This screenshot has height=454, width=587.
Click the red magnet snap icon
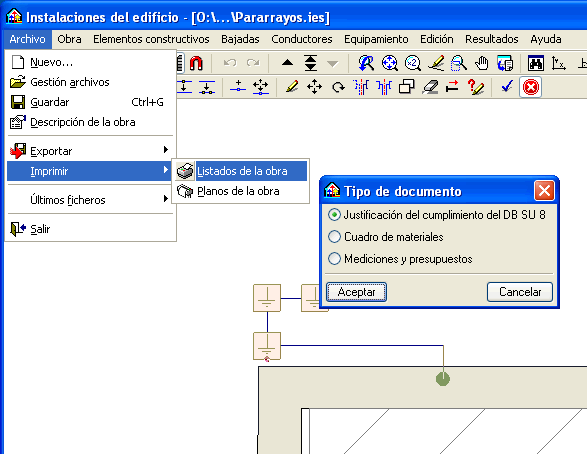tap(196, 63)
